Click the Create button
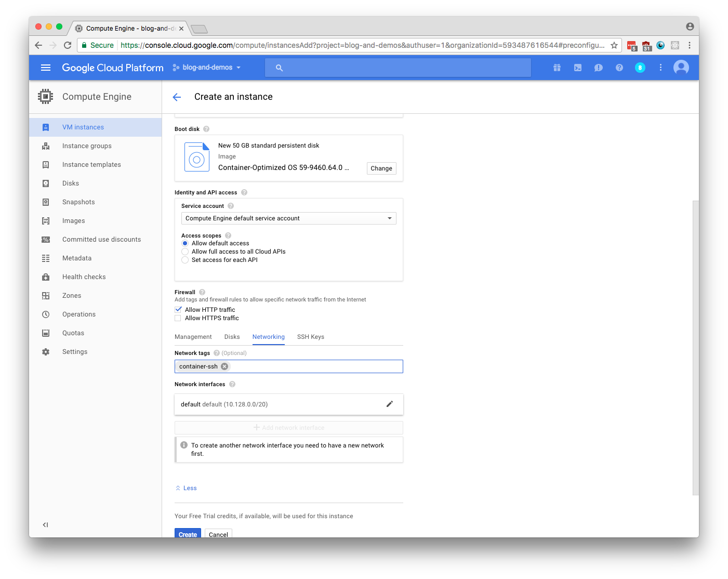 tap(188, 533)
